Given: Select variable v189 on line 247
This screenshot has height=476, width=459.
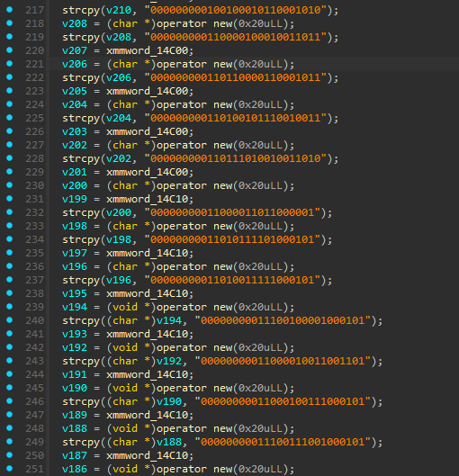Looking at the screenshot, I should click(75, 415).
